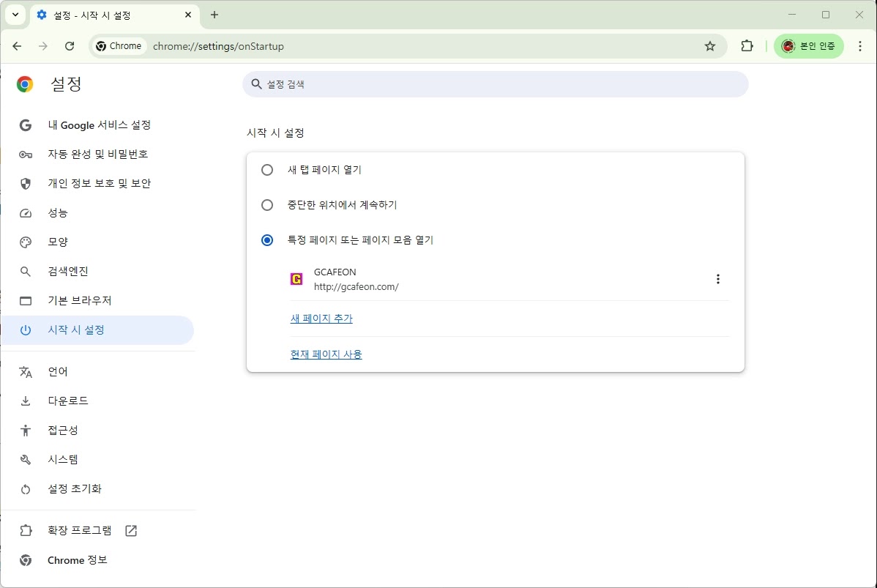Click the external-link icon beside 확장 프로그램
This screenshot has height=588, width=877.
point(131,530)
